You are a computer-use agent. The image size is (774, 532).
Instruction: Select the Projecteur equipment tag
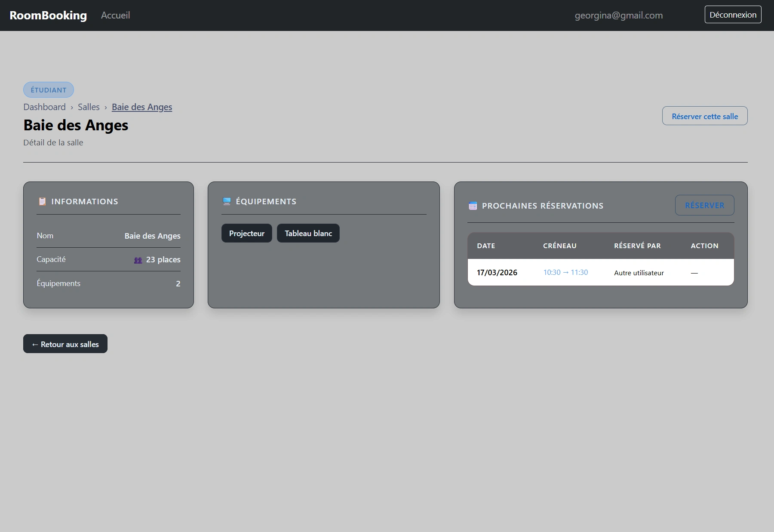click(x=246, y=234)
